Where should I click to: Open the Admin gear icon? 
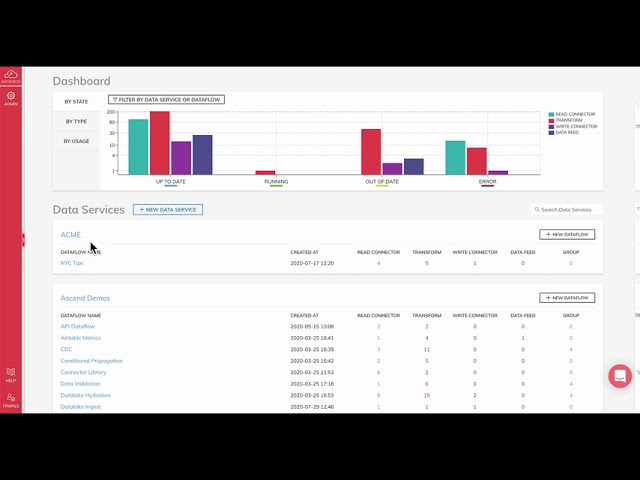coord(11,98)
